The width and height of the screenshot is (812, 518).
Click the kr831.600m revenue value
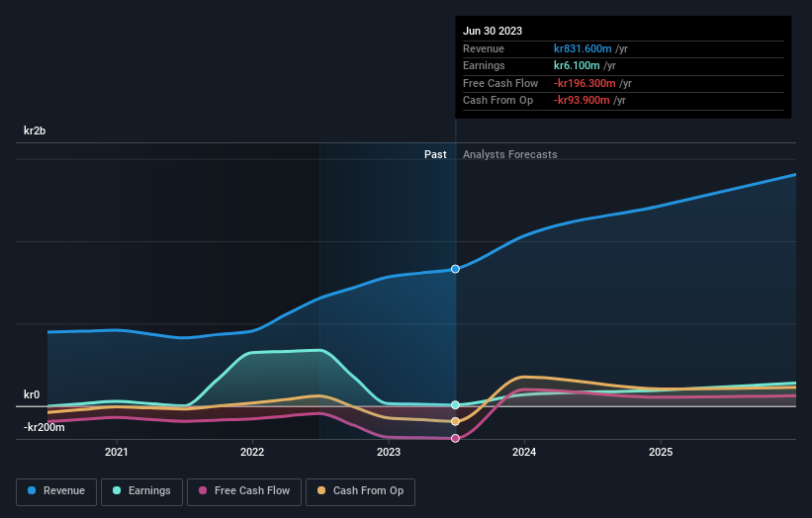pyautogui.click(x=583, y=48)
